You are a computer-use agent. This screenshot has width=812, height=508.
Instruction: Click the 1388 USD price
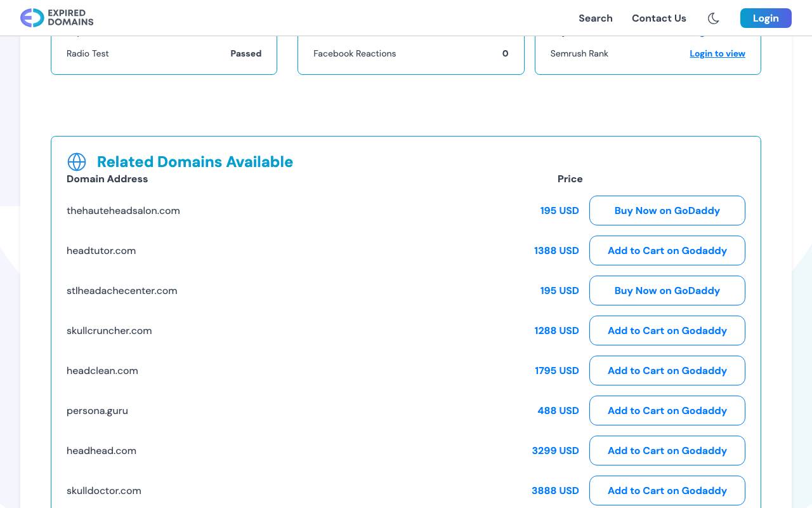click(x=556, y=250)
